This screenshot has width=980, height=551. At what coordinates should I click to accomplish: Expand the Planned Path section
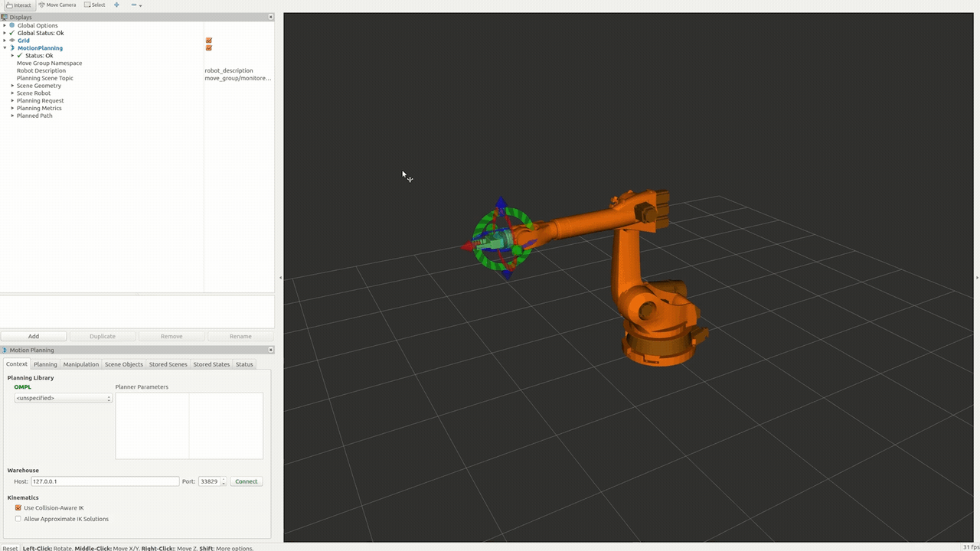pos(12,116)
